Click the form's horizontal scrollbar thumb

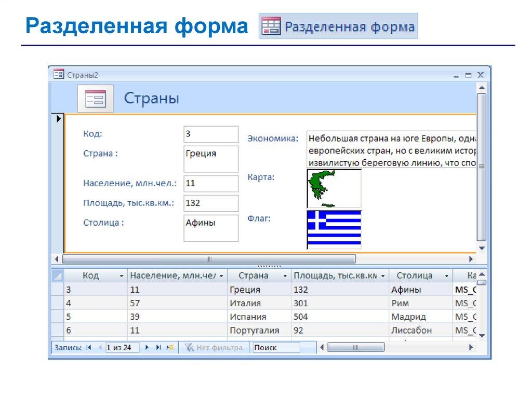(x=209, y=259)
